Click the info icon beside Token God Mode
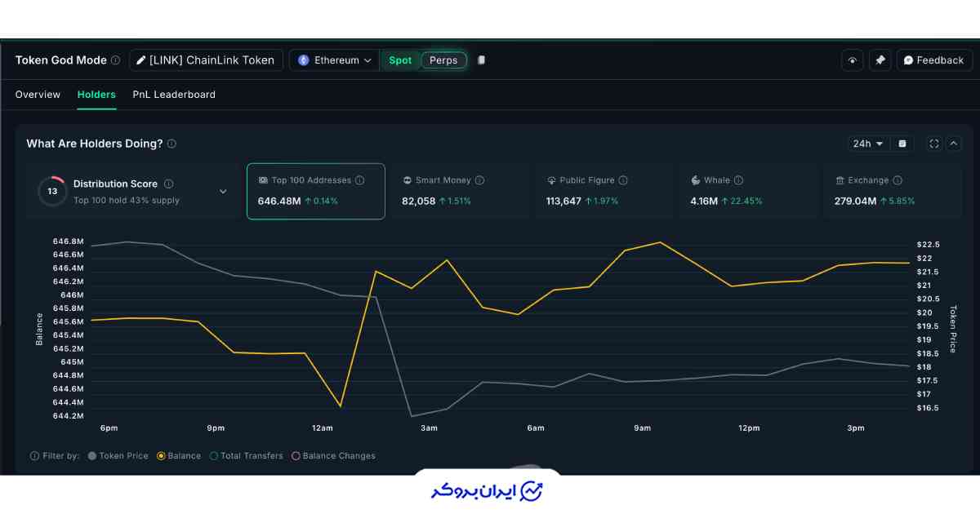980x514 pixels. [115, 60]
